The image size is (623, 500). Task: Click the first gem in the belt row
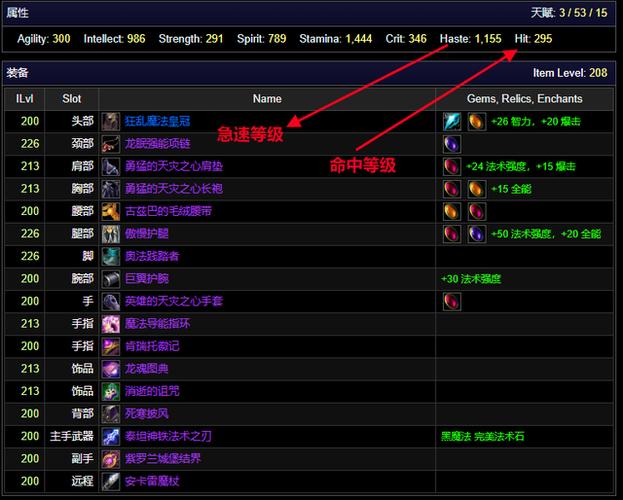(453, 211)
